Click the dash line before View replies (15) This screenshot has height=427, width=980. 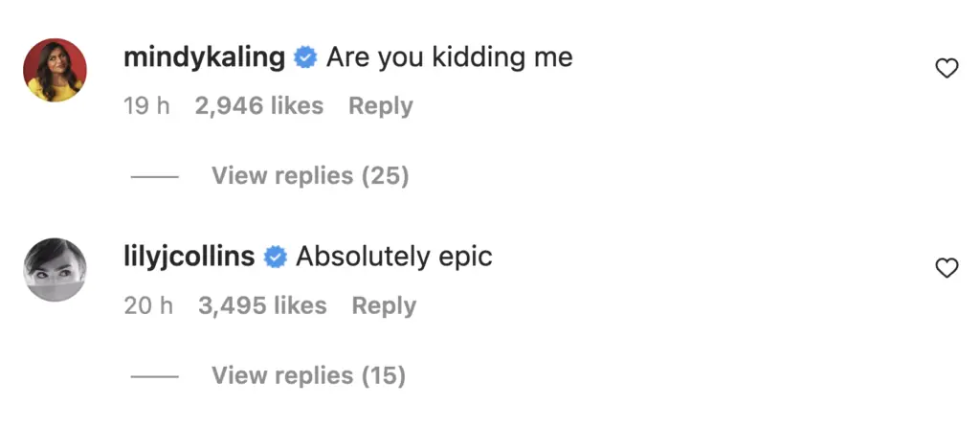(x=154, y=377)
